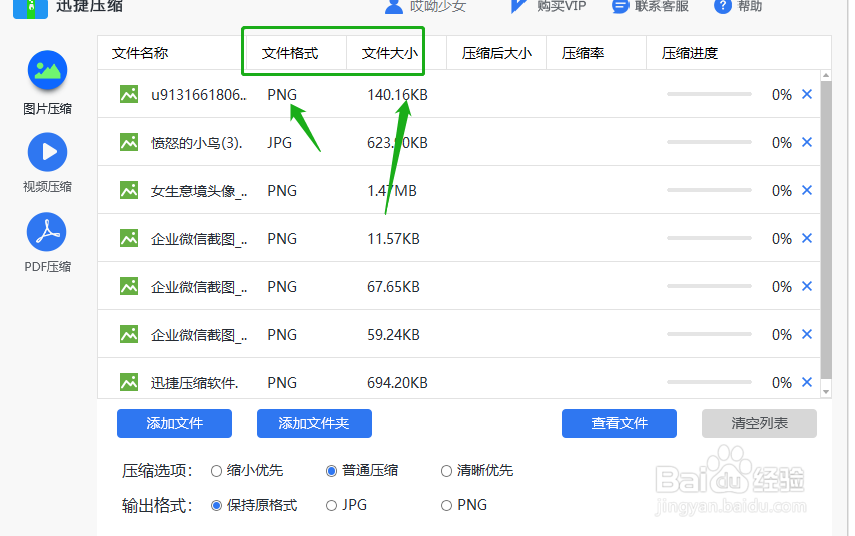Click scrollbar down arrow of file list

tap(826, 392)
